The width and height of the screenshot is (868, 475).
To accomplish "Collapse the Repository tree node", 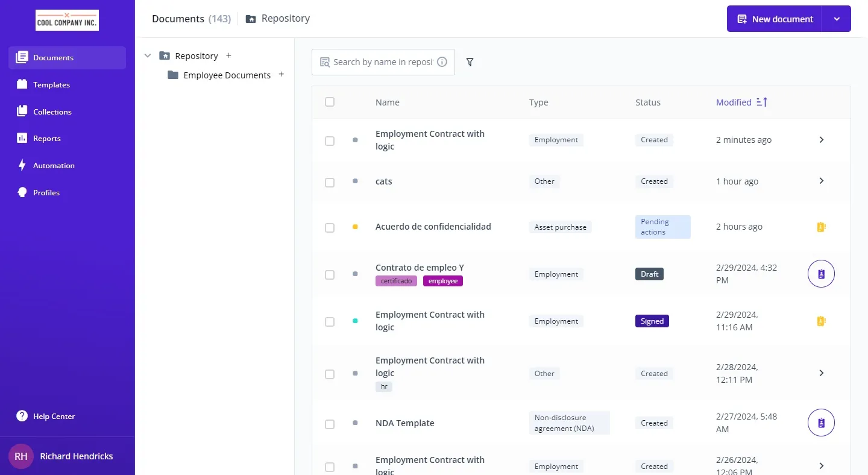I will (x=148, y=56).
